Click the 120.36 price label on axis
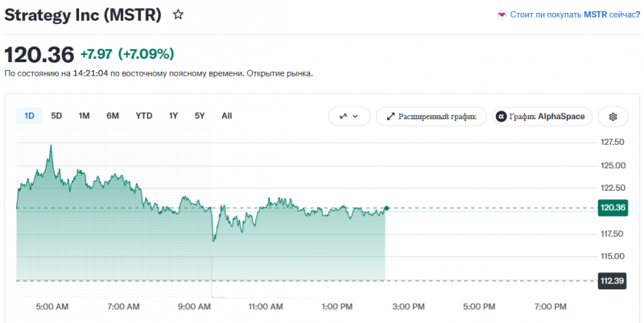This screenshot has width=644, height=323. 613,208
